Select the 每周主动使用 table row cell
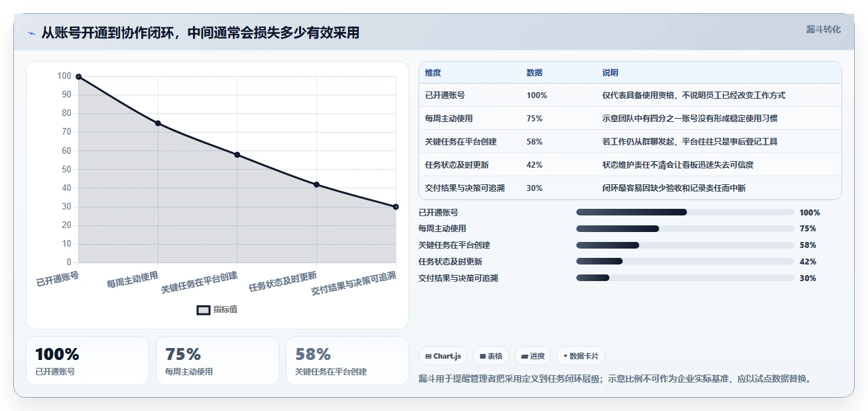868x411 pixels. pyautogui.click(x=449, y=119)
